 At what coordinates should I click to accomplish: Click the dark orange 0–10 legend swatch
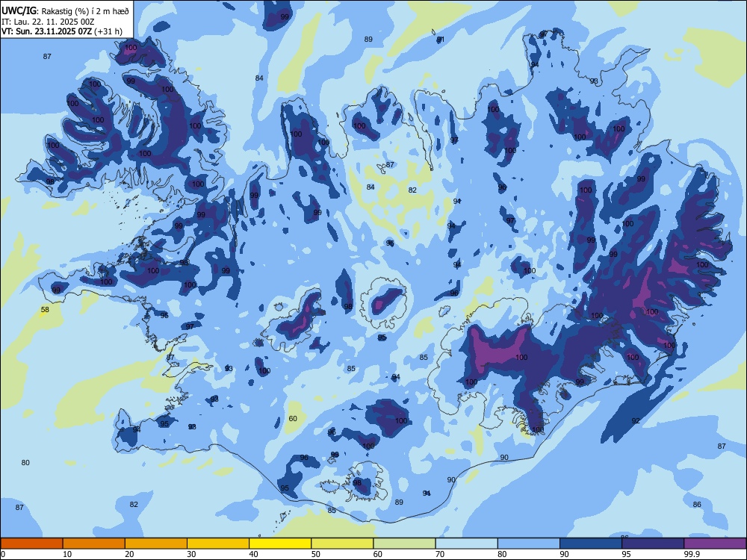pos(31,544)
